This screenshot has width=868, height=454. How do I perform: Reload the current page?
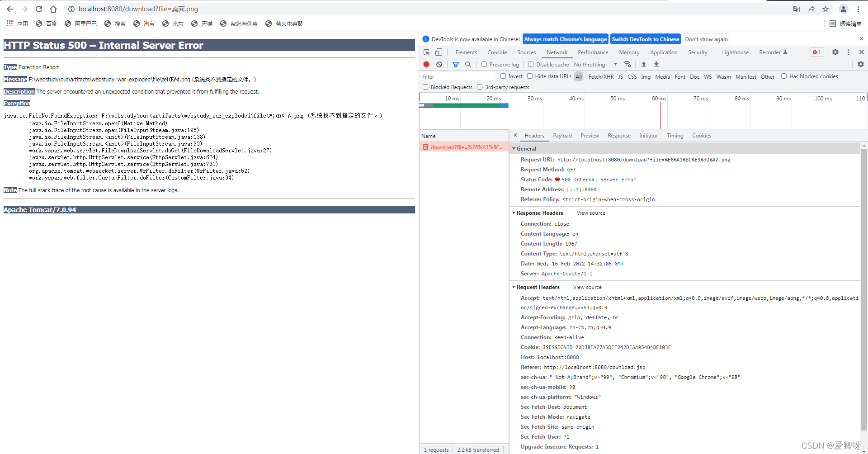click(x=39, y=9)
